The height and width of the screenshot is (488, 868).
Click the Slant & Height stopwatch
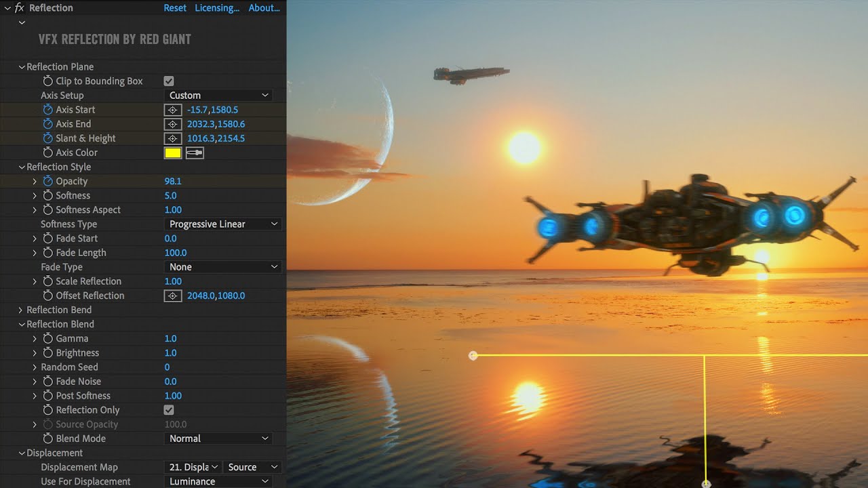tap(47, 138)
